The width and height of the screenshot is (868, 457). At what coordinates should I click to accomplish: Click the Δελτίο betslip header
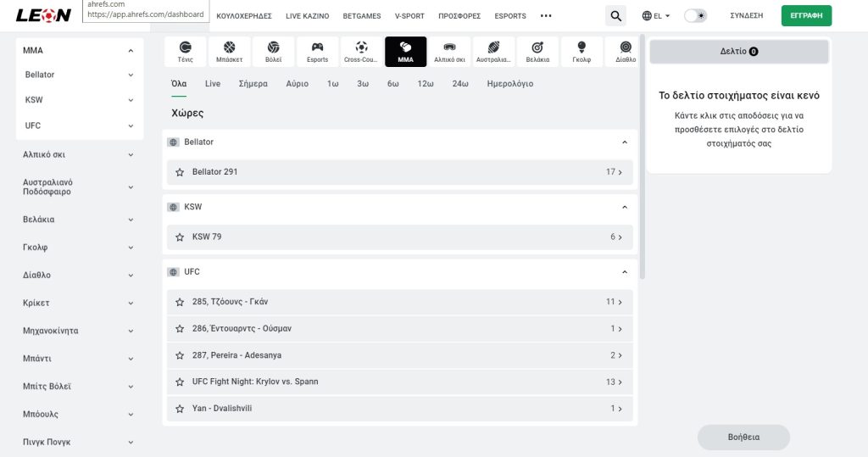(x=739, y=52)
